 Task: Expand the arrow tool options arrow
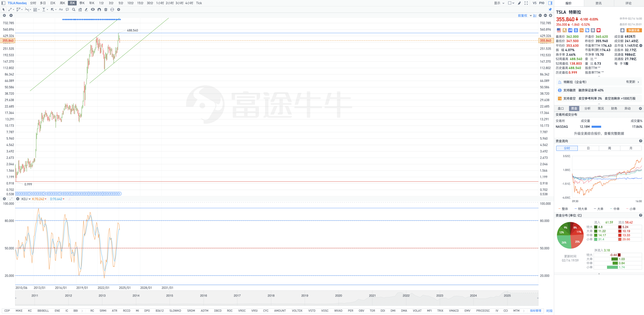56,10
